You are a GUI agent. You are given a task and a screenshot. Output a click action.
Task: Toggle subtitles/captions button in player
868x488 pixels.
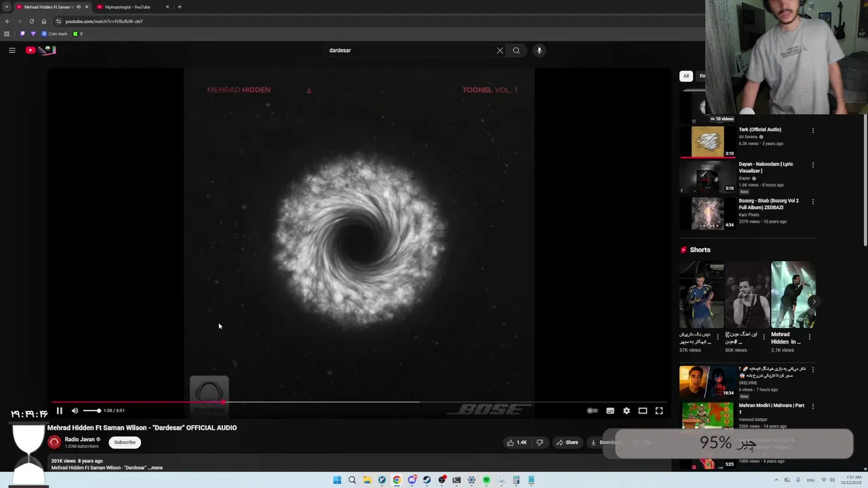tap(610, 411)
